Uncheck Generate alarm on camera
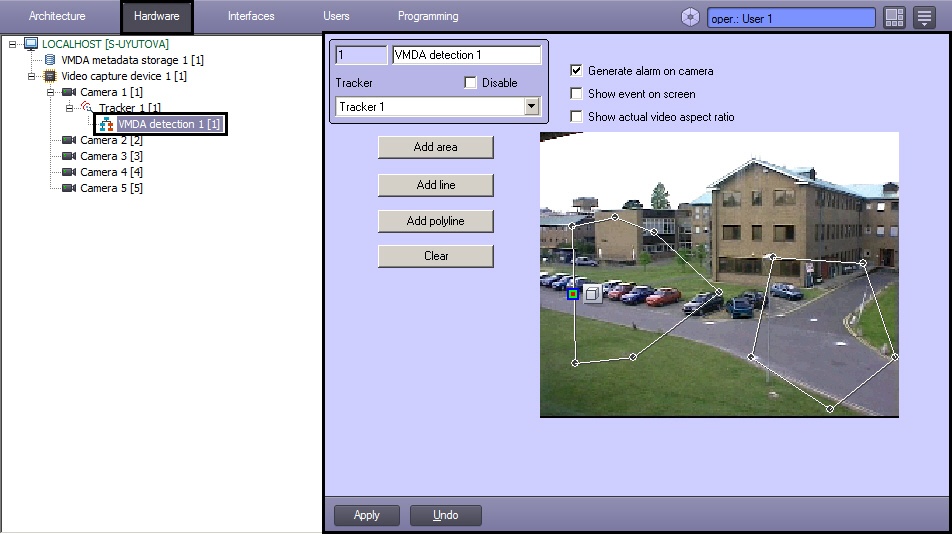952x534 pixels. 576,71
